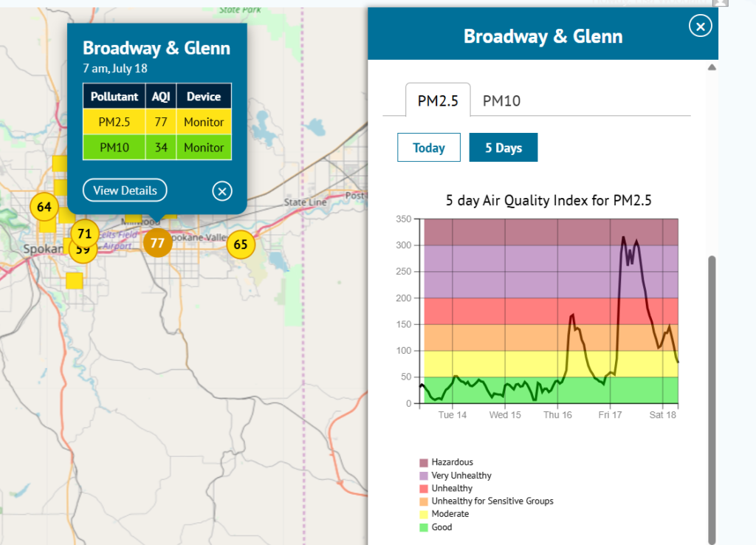
Task: Select the monitor marker showing 77
Action: [158, 243]
